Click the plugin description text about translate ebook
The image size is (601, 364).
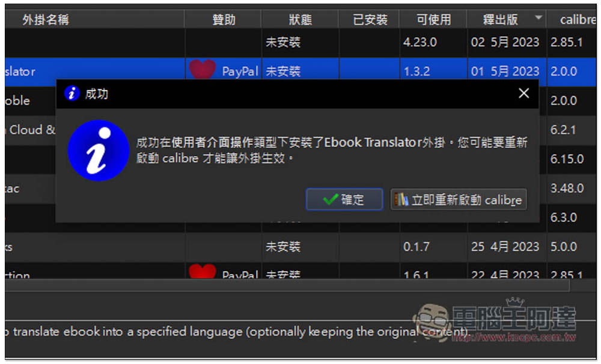pos(236,332)
